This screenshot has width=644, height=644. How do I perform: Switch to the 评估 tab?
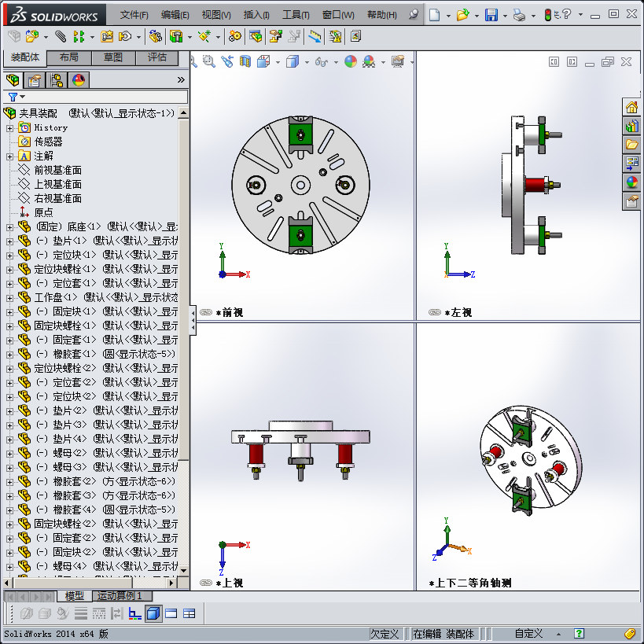157,57
